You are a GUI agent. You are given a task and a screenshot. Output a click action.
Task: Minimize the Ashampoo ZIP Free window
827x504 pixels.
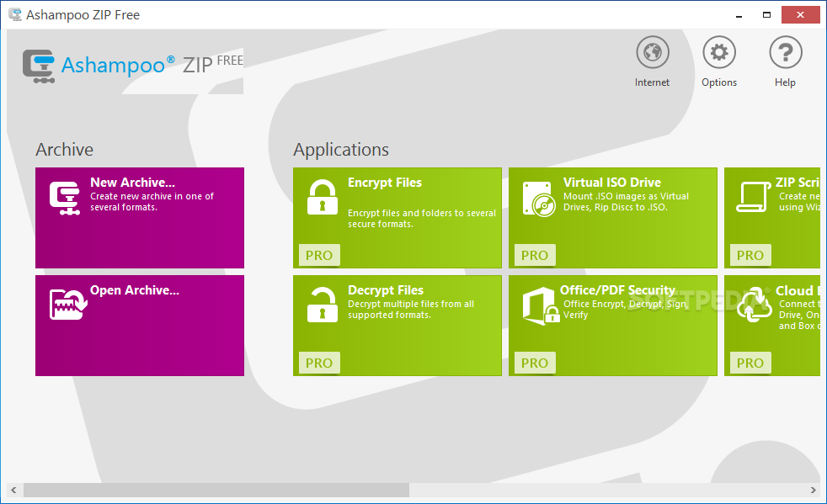739,15
